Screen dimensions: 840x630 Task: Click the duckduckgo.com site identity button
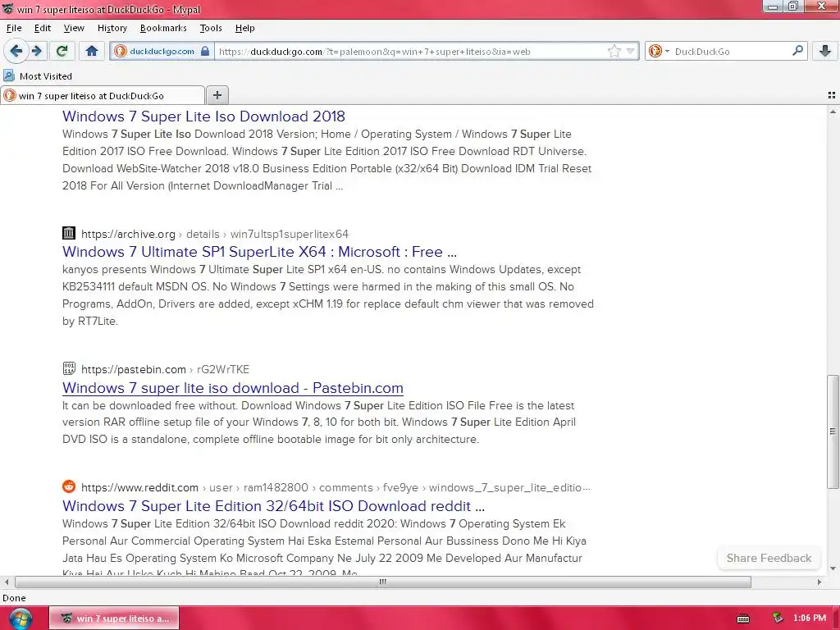[x=162, y=52]
